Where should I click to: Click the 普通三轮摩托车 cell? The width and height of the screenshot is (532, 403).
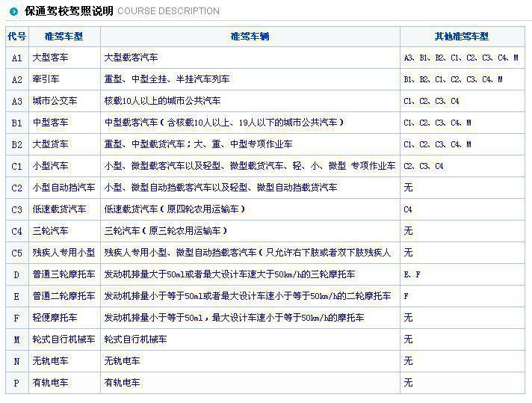64,274
